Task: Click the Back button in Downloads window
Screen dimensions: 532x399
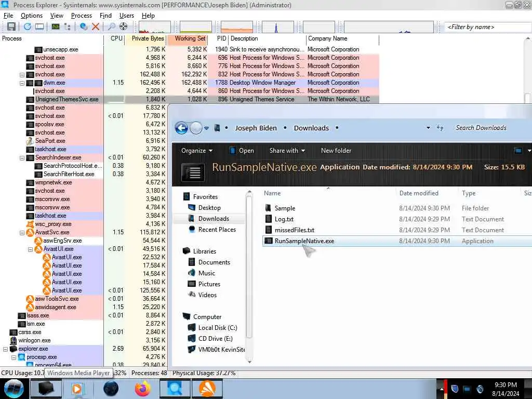Action: point(181,128)
